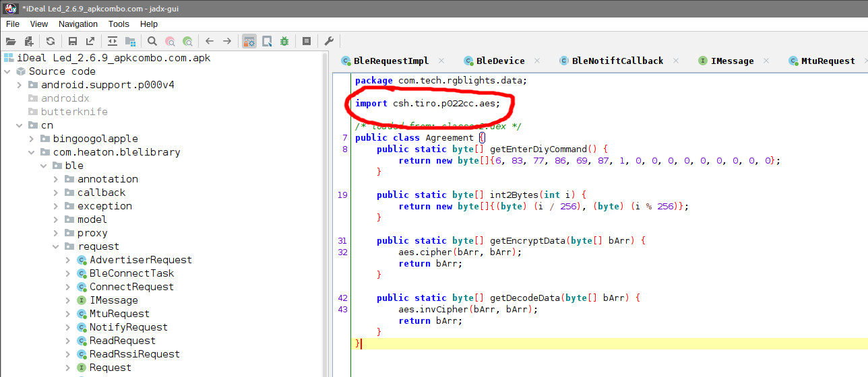Open the MtuRequest class in tree
Screen dimensions: 868x377
[x=119, y=314]
